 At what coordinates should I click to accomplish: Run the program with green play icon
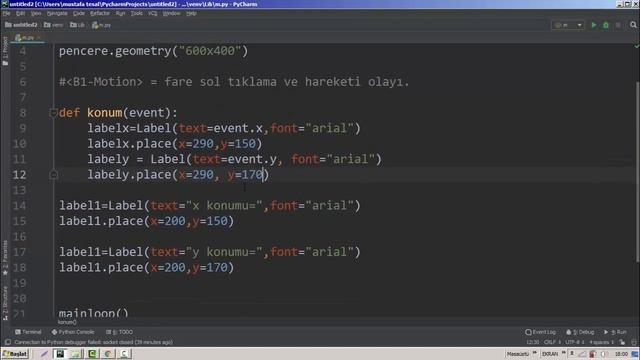point(594,25)
